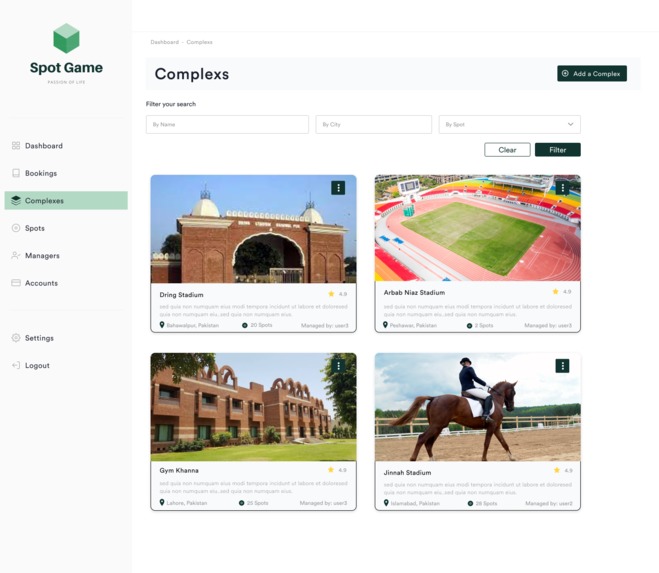Click the location pin icon for Bahawalpur, Pakistan
659x573 pixels.
tap(162, 325)
